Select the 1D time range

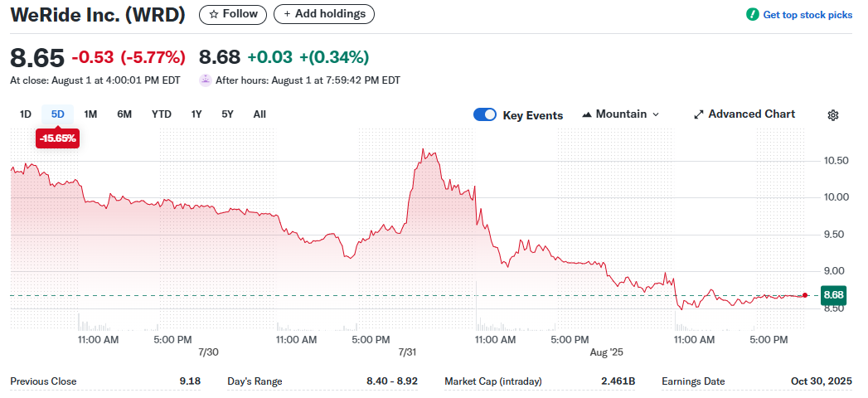click(26, 114)
